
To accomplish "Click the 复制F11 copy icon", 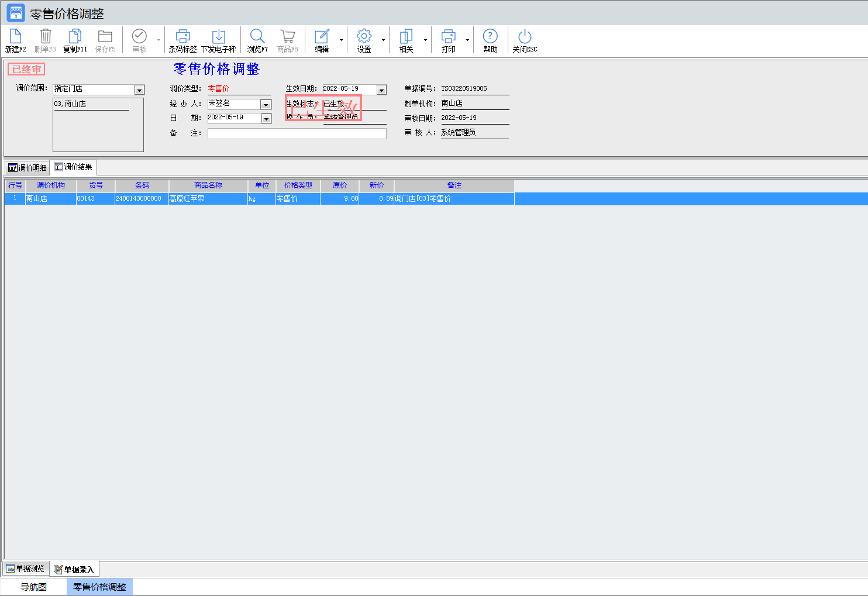I will [75, 37].
